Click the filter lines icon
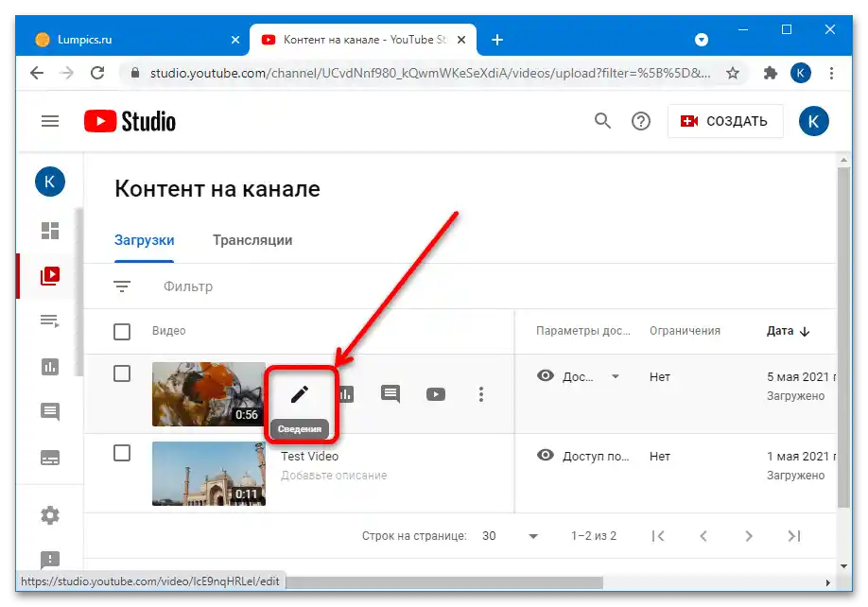This screenshot has width=868, height=607. (x=122, y=286)
